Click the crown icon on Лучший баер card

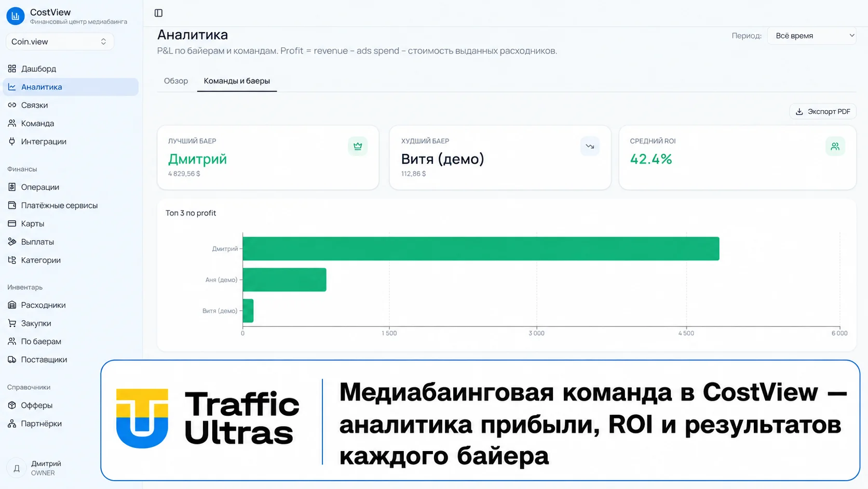tap(358, 146)
